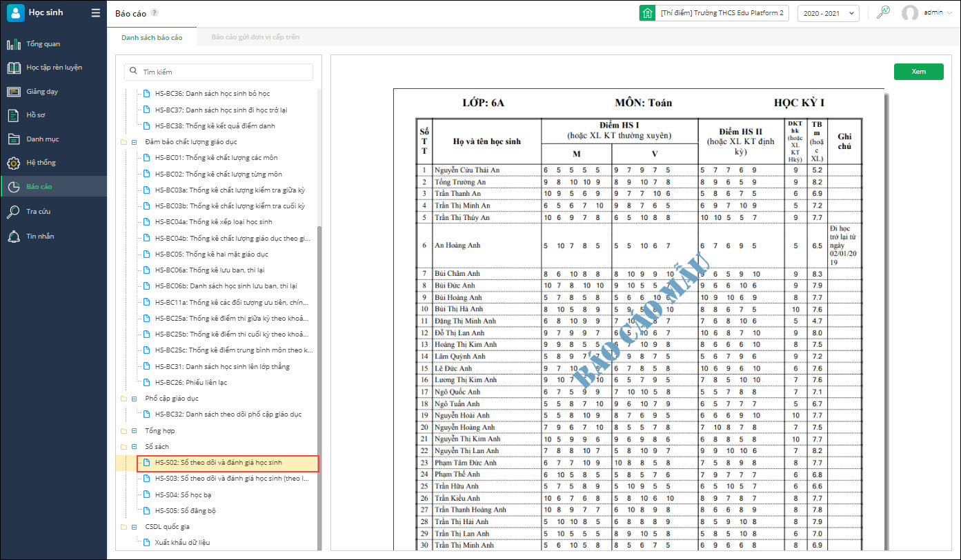The width and height of the screenshot is (961, 560).
Task: Click the Học sinh app logo
Action: point(15,13)
